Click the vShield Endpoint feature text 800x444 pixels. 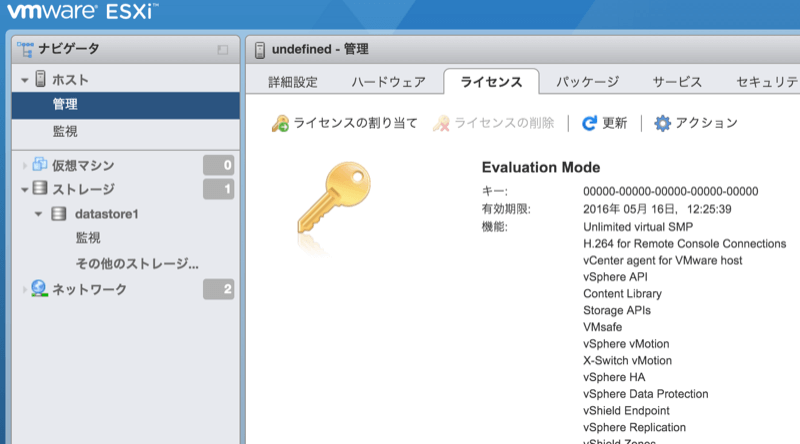tap(626, 411)
